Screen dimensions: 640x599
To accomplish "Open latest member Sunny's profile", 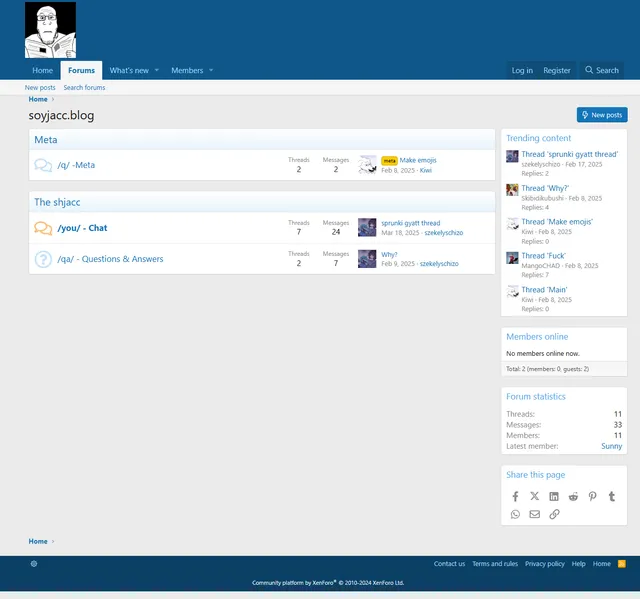I will tap(611, 446).
